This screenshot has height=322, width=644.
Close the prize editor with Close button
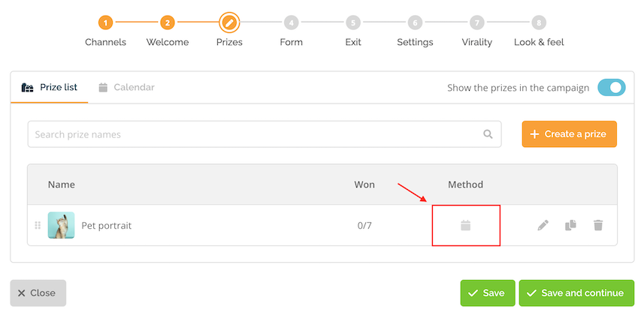(x=38, y=293)
